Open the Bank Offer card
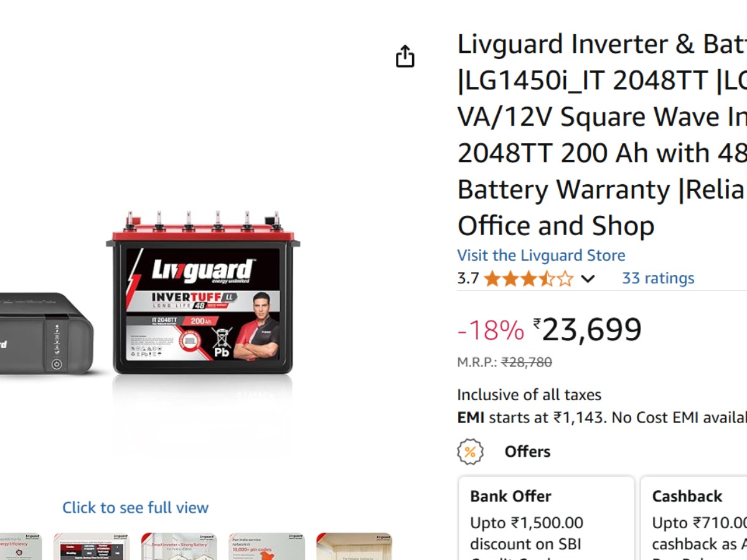Image resolution: width=747 pixels, height=560 pixels. coord(547,518)
